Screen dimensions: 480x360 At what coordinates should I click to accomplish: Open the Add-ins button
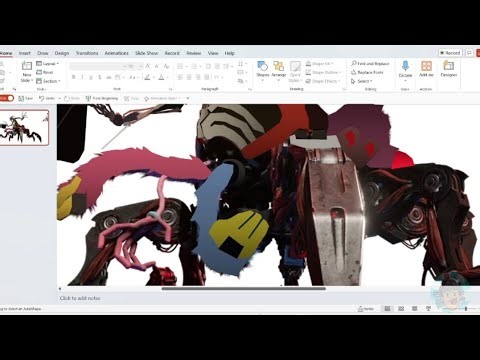[426, 69]
